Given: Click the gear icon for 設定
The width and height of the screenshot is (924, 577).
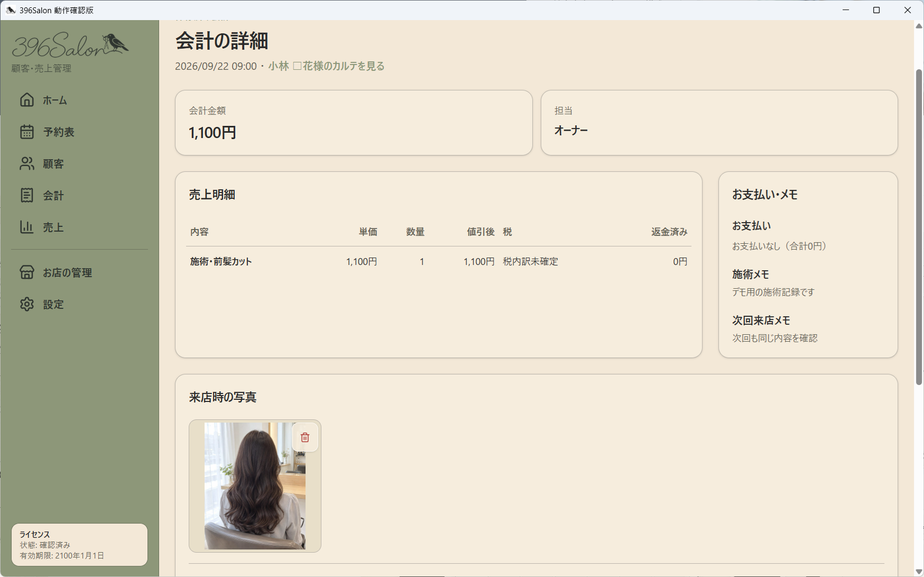Looking at the screenshot, I should click(x=27, y=304).
